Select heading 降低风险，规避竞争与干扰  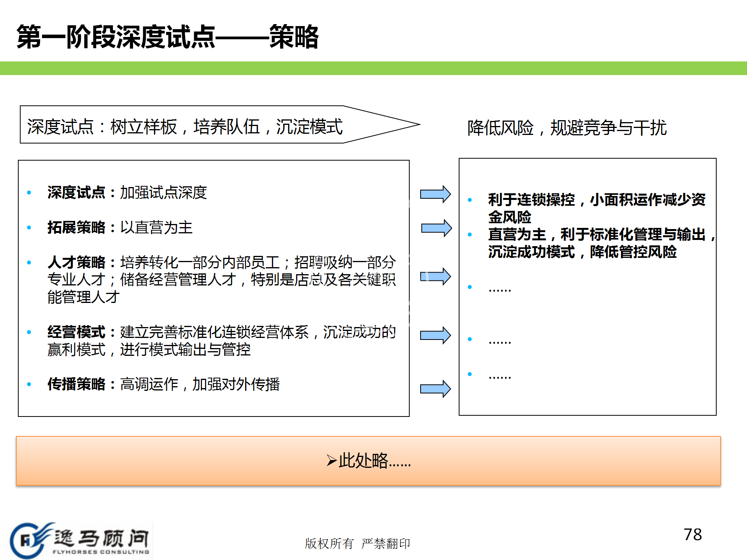point(567,128)
